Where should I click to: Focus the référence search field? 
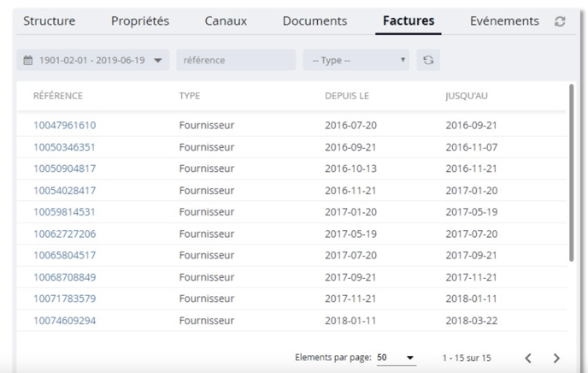pyautogui.click(x=236, y=60)
